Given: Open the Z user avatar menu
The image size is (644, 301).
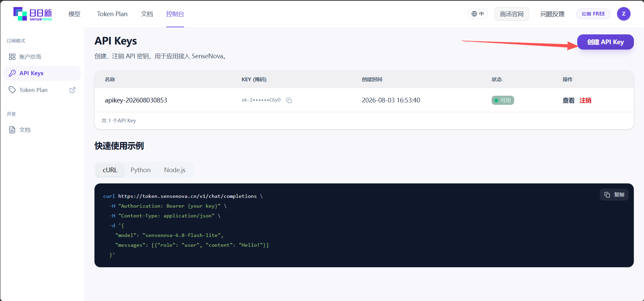Looking at the screenshot, I should tap(623, 14).
